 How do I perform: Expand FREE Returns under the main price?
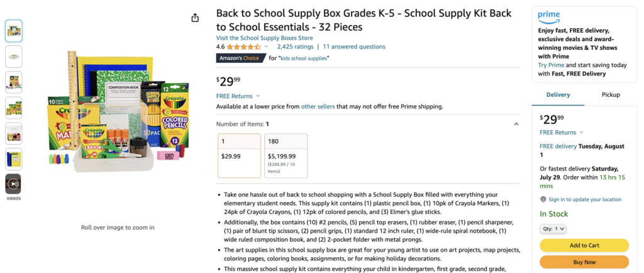click(x=238, y=96)
